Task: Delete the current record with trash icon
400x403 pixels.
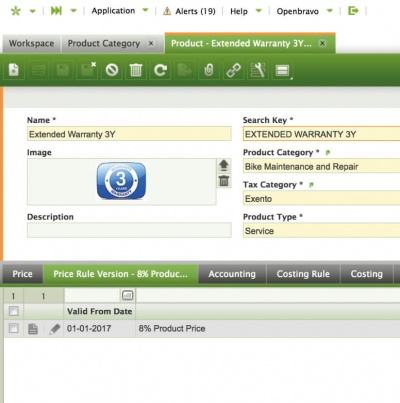Action: [136, 70]
